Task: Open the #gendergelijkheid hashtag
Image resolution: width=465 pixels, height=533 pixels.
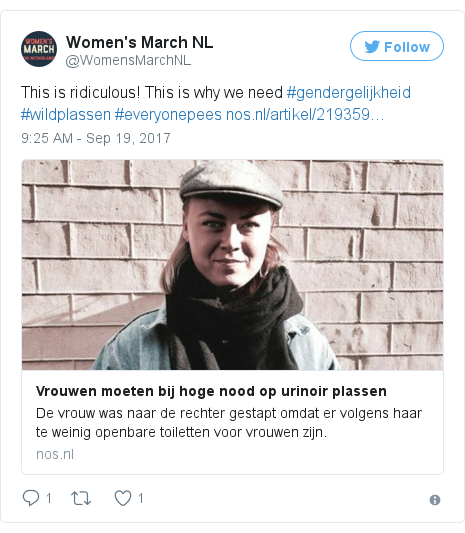Action: pyautogui.click(x=349, y=93)
